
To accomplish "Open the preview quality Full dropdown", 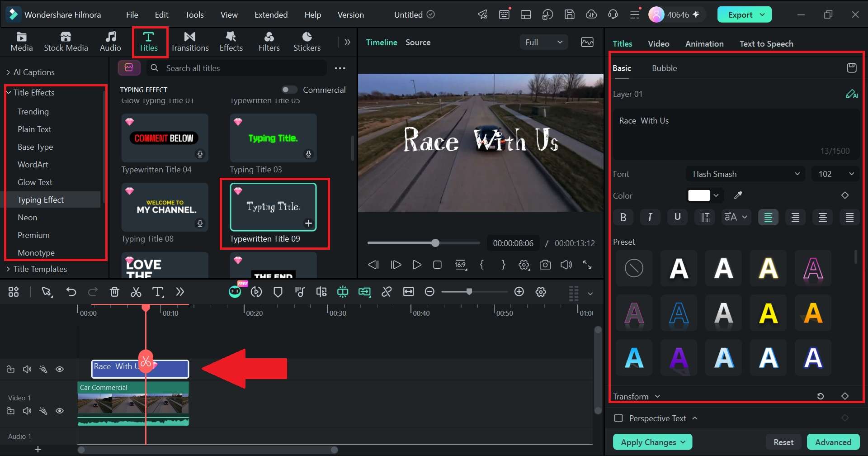I will 543,42.
